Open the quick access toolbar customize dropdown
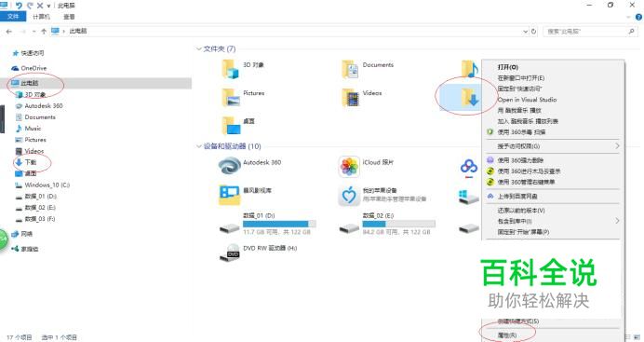This screenshot has height=342, width=644. coord(48,6)
